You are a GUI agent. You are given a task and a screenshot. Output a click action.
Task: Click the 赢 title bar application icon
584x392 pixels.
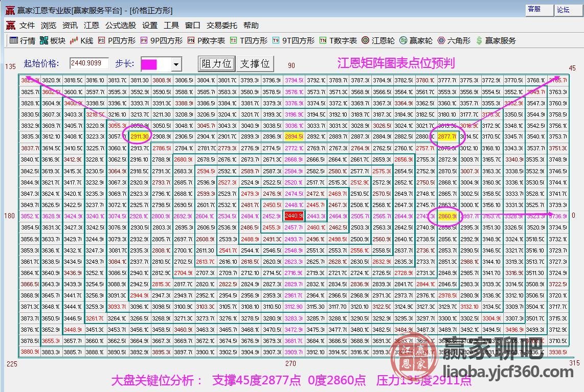click(10, 10)
